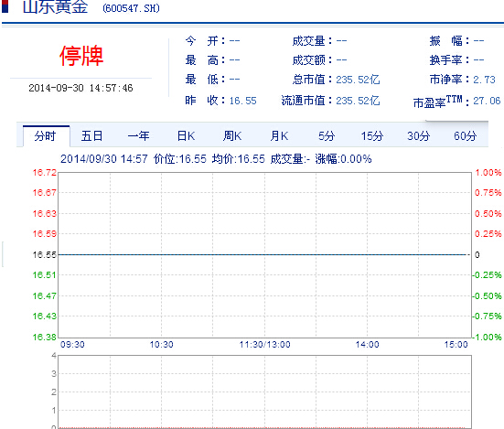Click the 16.67 price axis label
This screenshot has height=429, width=504.
point(44,193)
